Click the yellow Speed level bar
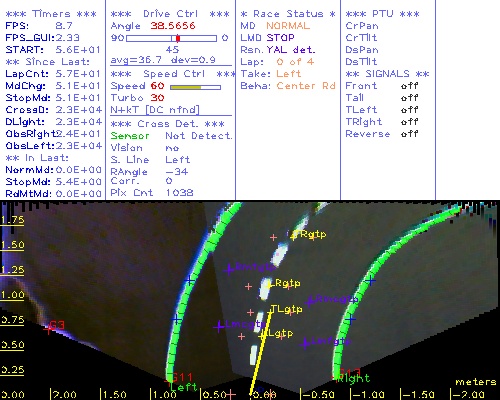Image resolution: width=500 pixels, height=400 pixels. pyautogui.click(x=186, y=87)
